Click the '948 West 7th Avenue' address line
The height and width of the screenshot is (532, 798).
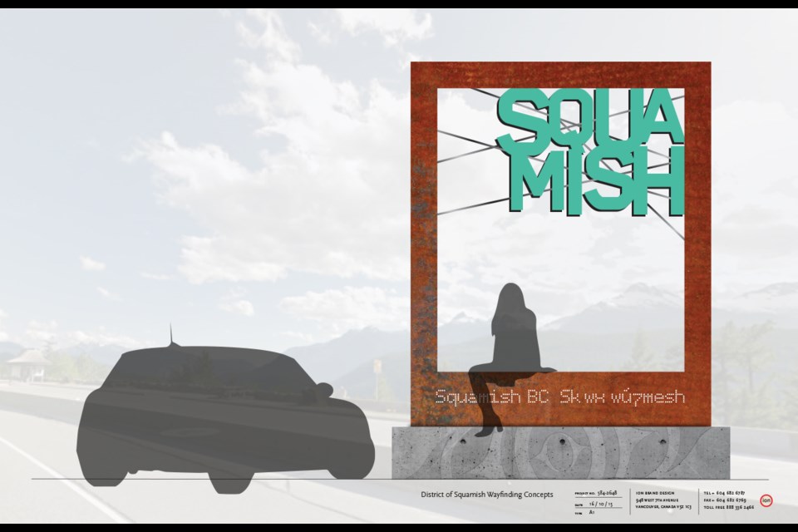point(657,500)
